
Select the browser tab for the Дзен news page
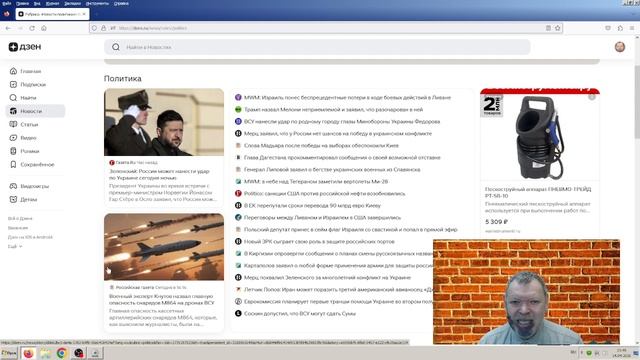[52, 14]
